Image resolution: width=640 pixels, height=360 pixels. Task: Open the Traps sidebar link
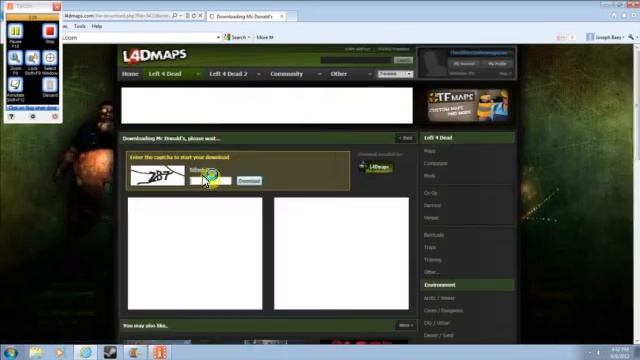click(x=430, y=247)
